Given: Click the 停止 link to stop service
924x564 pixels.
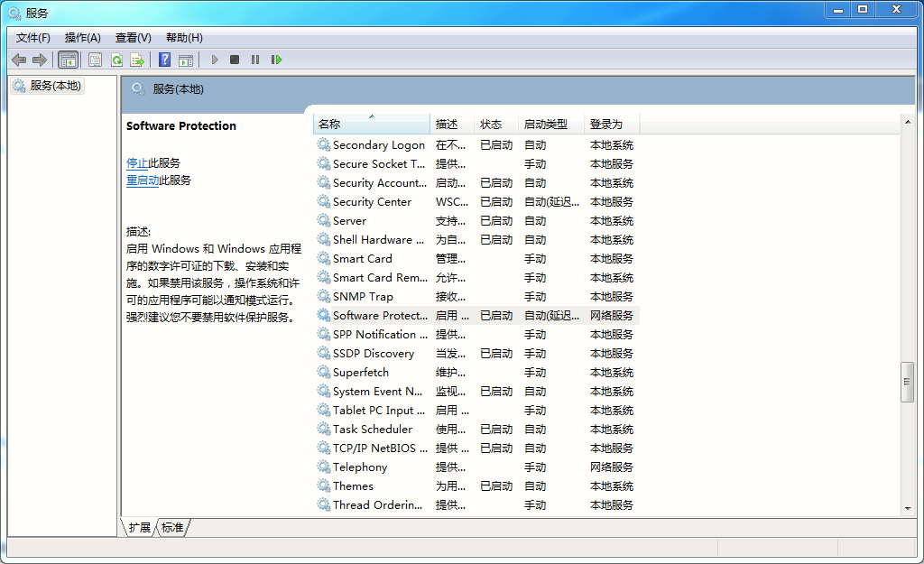Looking at the screenshot, I should (137, 163).
